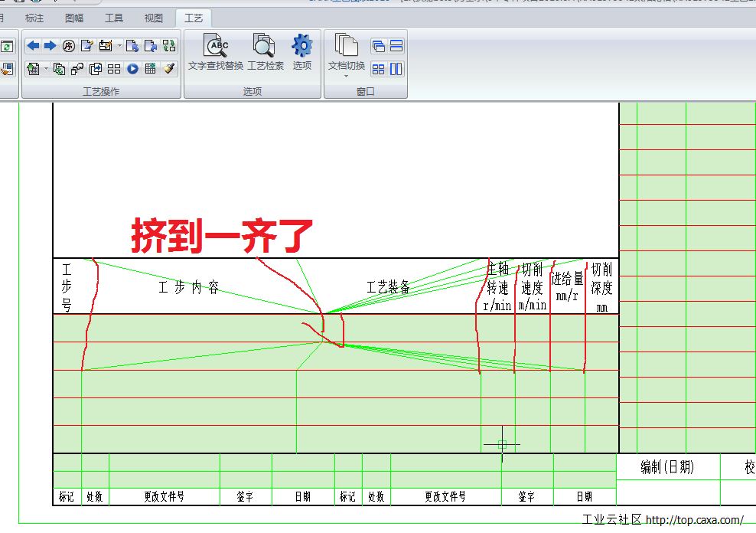The image size is (756, 533).
Task: Click the first 标记 cell in revision table
Action: (67, 496)
